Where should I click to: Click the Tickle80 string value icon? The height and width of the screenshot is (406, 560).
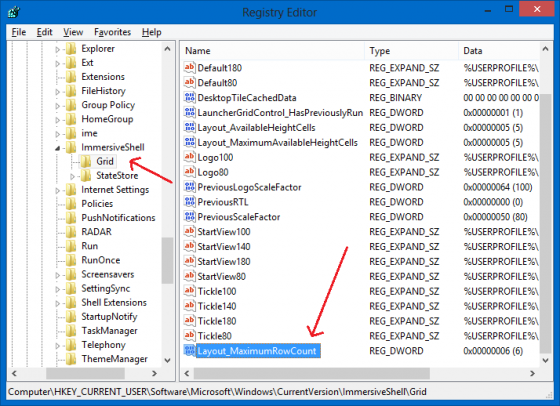(189, 336)
